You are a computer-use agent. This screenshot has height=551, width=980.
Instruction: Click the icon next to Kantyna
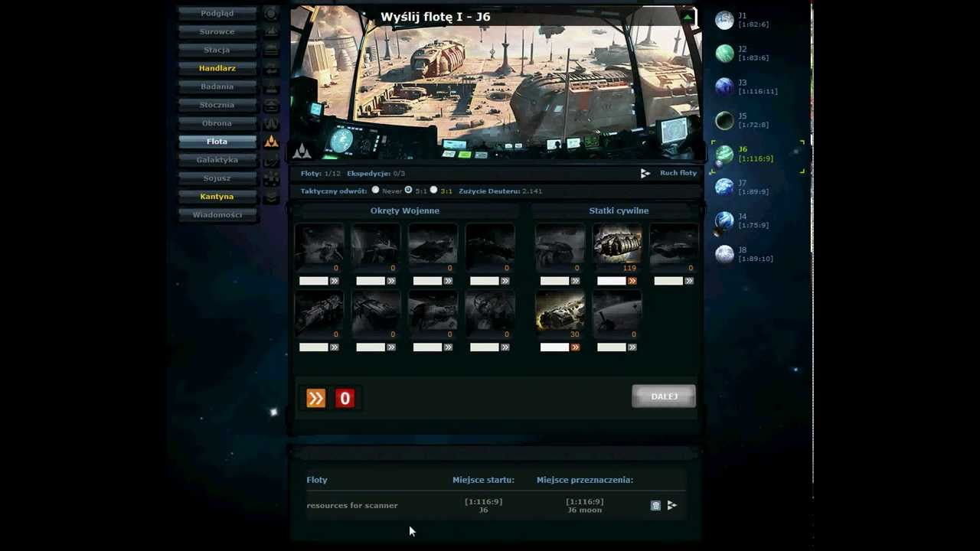tap(271, 197)
